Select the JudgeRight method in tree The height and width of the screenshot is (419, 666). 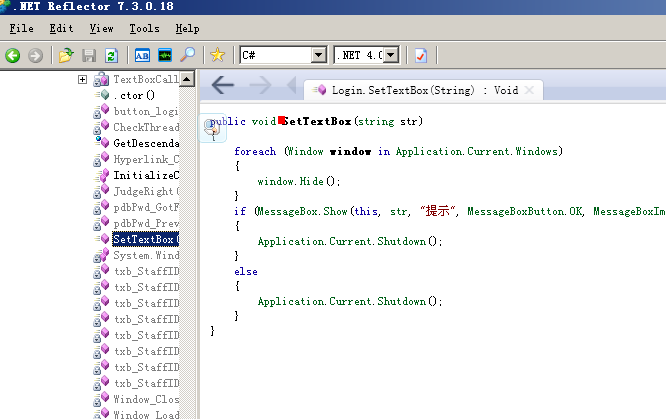(x=145, y=191)
